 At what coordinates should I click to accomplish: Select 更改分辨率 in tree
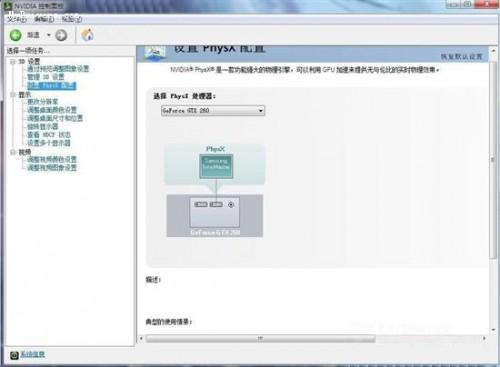pos(43,101)
